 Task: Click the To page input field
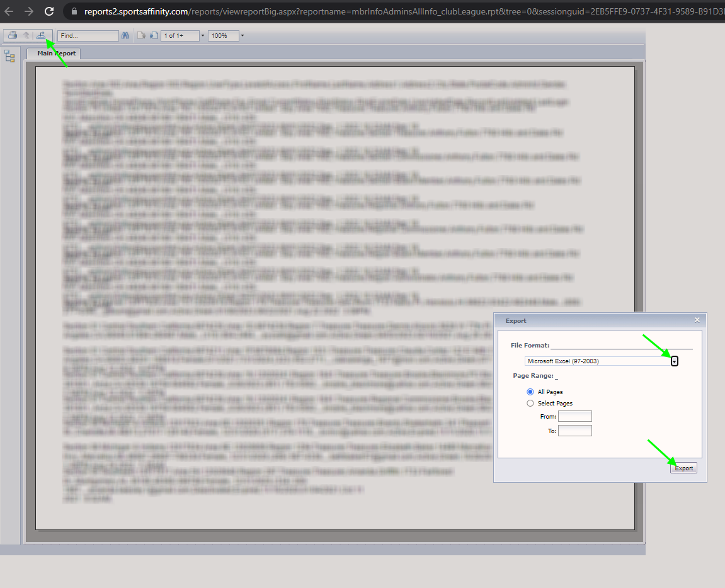(x=574, y=431)
